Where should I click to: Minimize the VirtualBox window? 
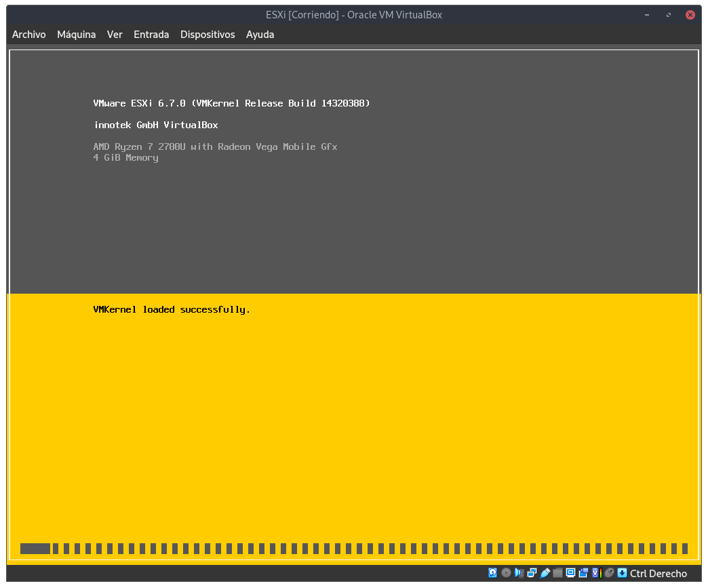coord(646,15)
